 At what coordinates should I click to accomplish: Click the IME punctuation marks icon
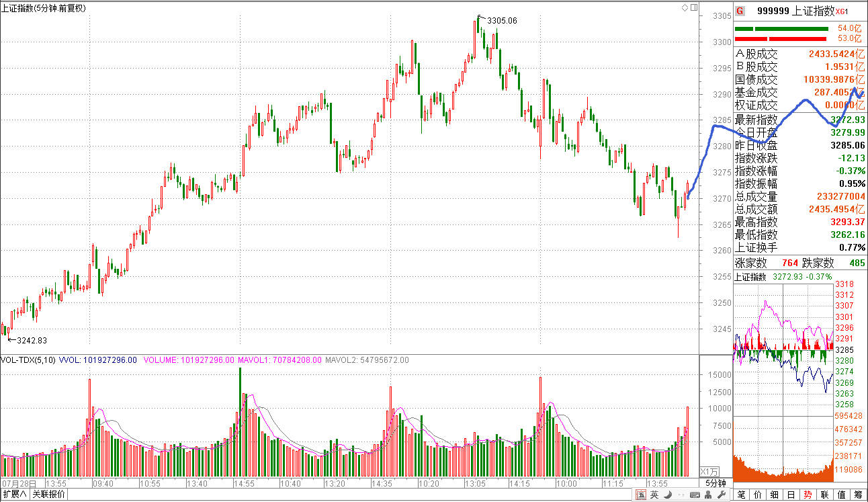pos(681,495)
